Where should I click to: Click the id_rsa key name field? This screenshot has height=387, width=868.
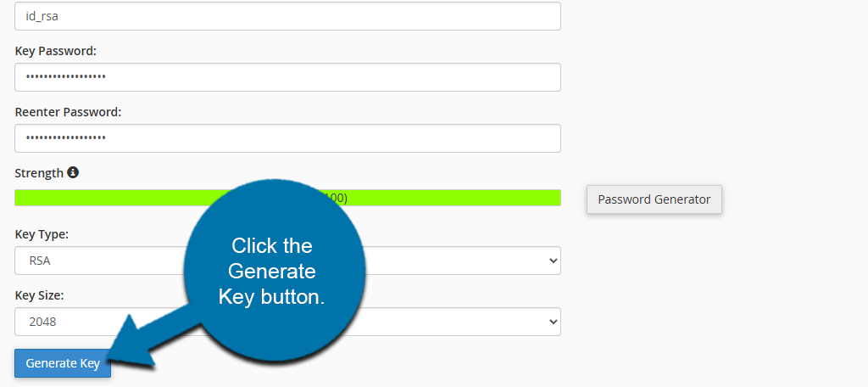(x=287, y=16)
